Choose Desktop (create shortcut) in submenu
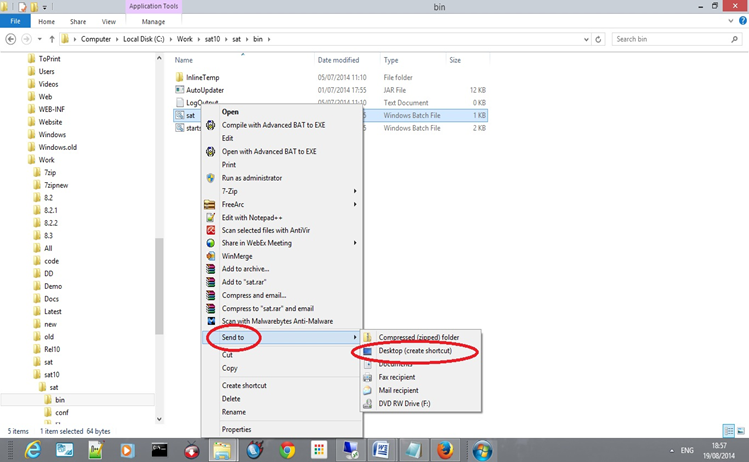The image size is (749, 462). point(415,351)
